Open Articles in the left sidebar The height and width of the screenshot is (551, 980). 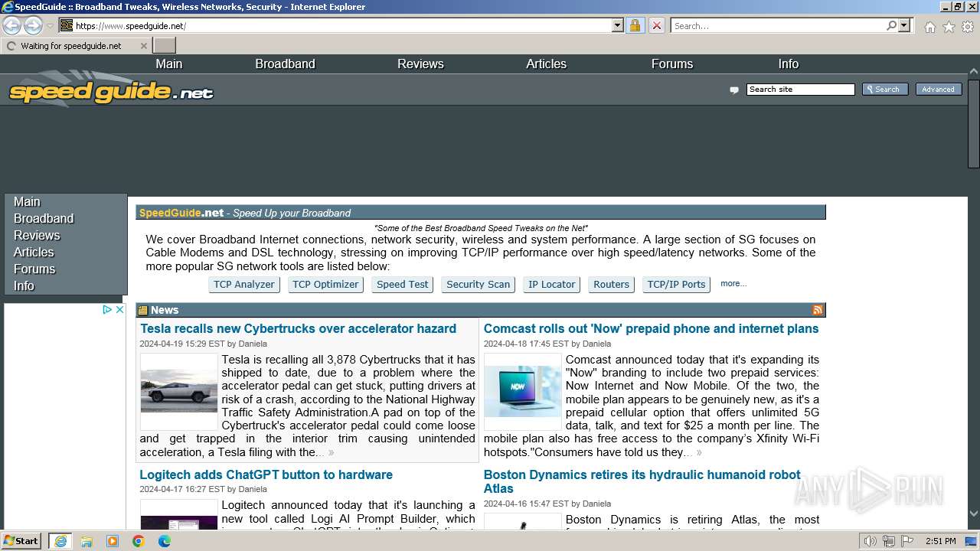(34, 253)
